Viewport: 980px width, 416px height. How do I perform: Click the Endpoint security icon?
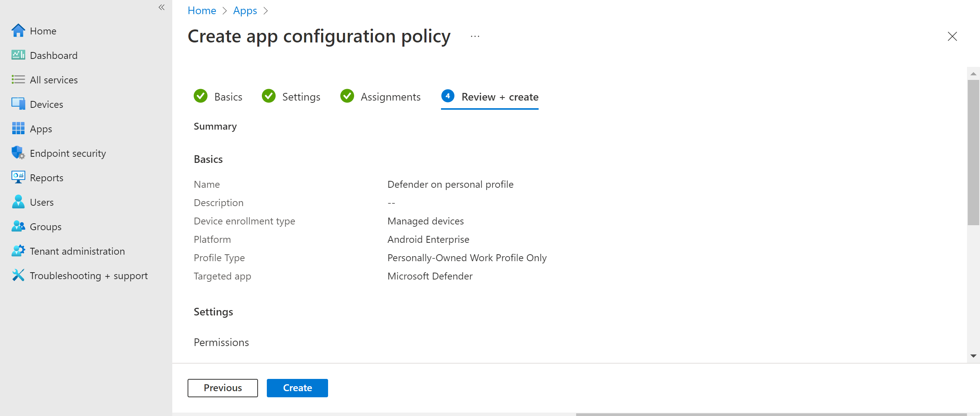coord(18,153)
